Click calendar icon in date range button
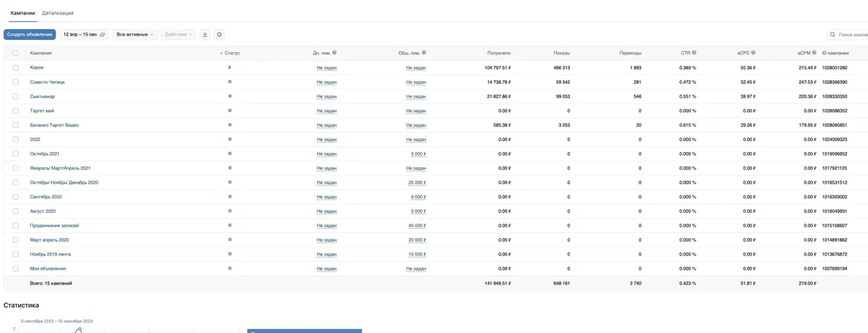Viewport: 868px width, 333px height. click(102, 34)
